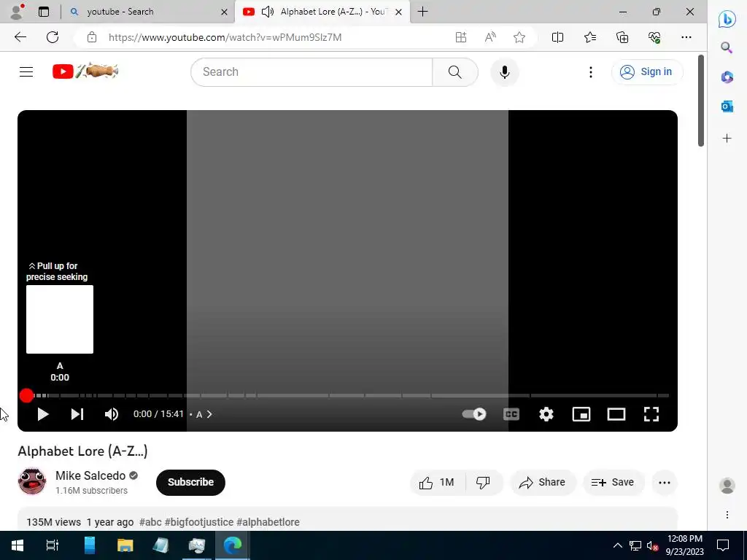
Task: Subscribe to Mike Salcedo
Action: [190, 483]
